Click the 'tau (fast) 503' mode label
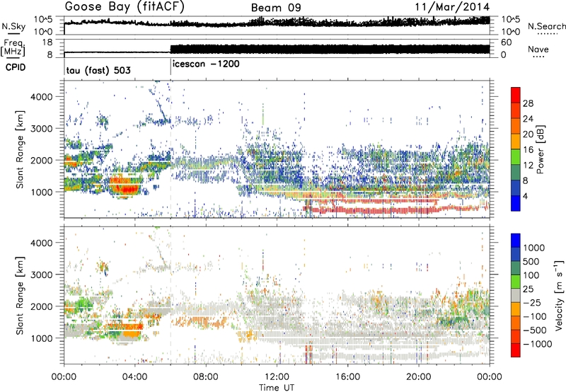Viewport: 566px width, 392px height. coord(98,70)
